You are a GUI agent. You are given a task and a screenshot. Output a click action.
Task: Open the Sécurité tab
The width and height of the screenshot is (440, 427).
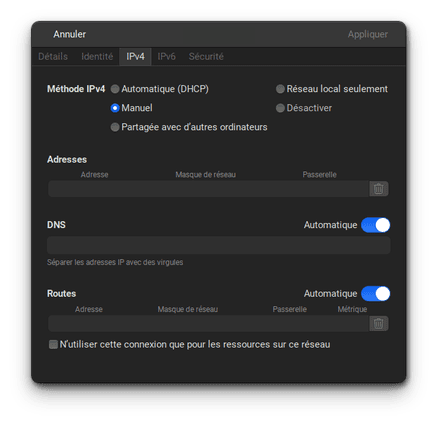tap(206, 57)
